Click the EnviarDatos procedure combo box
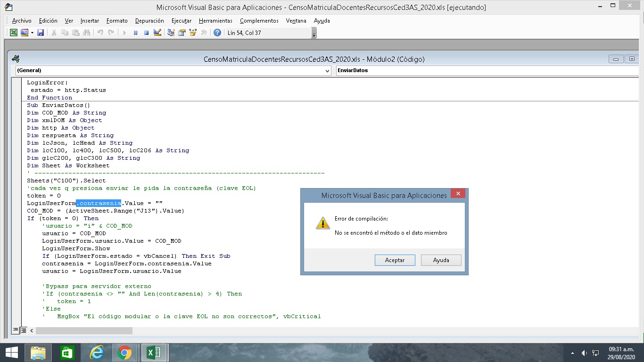This screenshot has height=362, width=644. pyautogui.click(x=487, y=71)
